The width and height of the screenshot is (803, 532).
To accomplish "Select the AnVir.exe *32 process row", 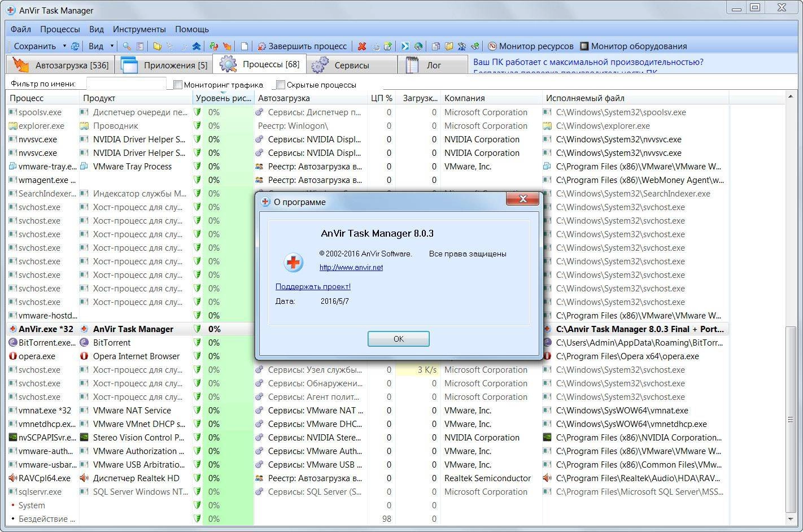I will click(x=367, y=329).
